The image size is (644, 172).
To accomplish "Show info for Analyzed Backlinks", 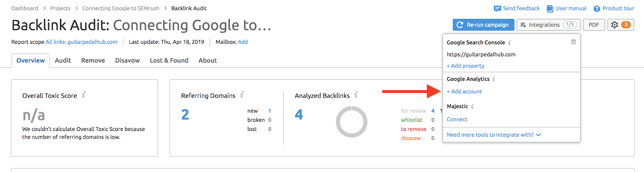I will tap(356, 95).
